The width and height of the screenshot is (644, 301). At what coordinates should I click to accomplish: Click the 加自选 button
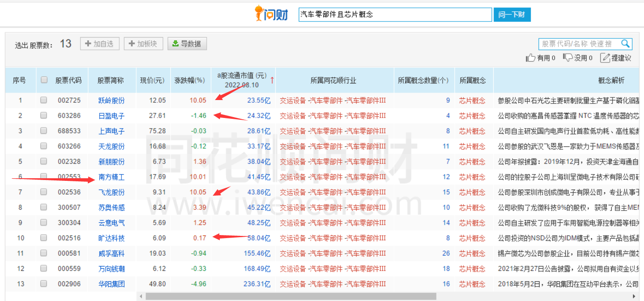click(100, 44)
